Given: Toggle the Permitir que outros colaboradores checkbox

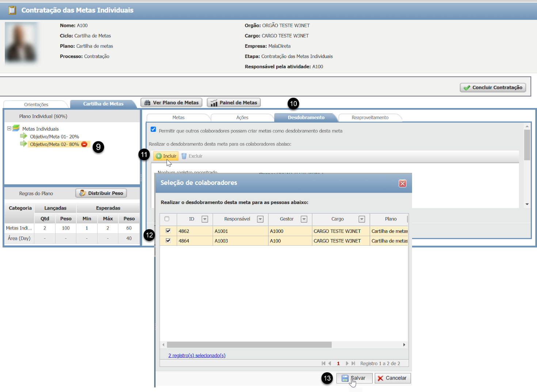Looking at the screenshot, I should click(x=153, y=130).
